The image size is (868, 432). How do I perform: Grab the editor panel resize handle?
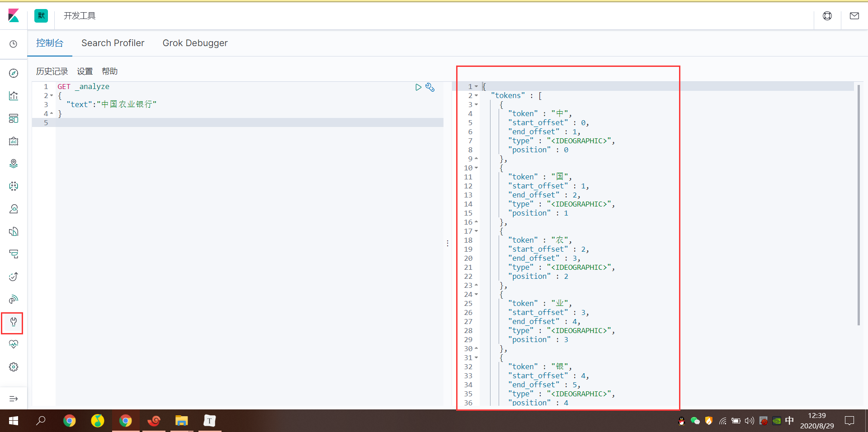[x=448, y=243]
